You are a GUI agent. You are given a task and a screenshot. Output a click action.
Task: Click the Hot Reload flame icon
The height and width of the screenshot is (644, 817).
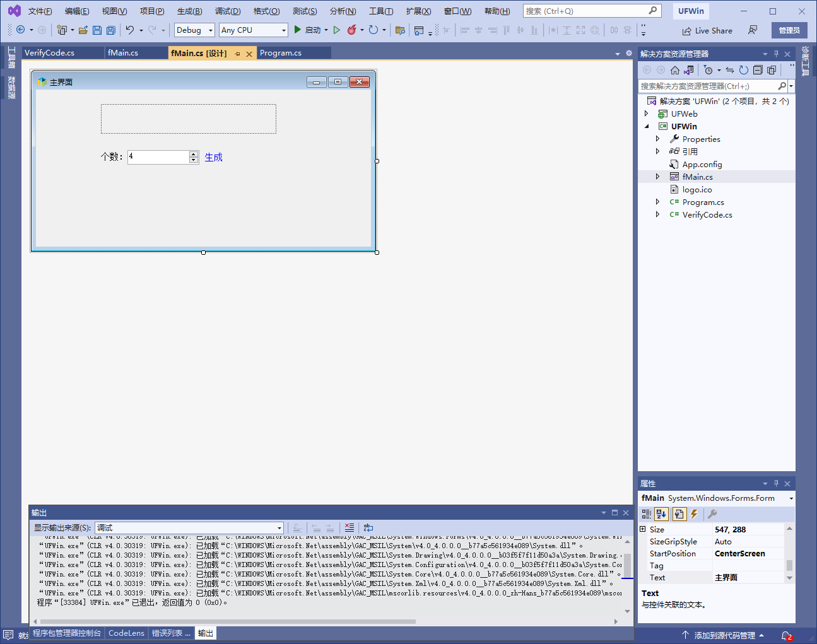[352, 30]
